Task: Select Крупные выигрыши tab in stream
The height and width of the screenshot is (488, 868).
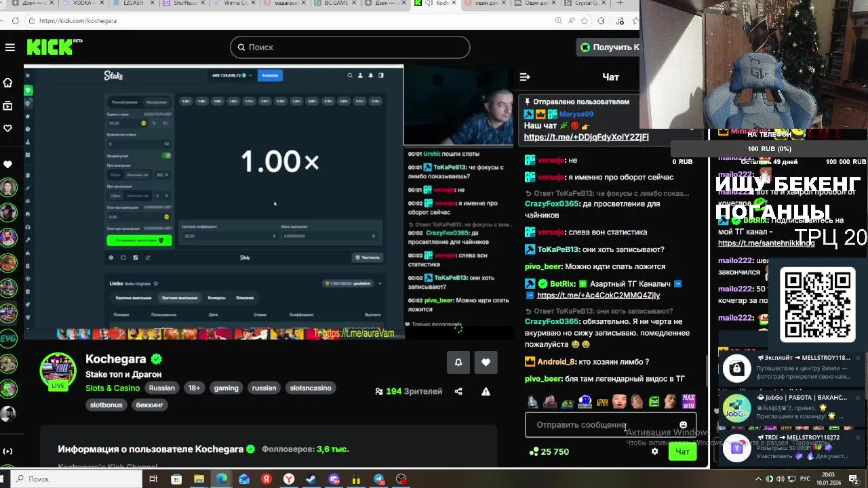Action: [x=133, y=298]
